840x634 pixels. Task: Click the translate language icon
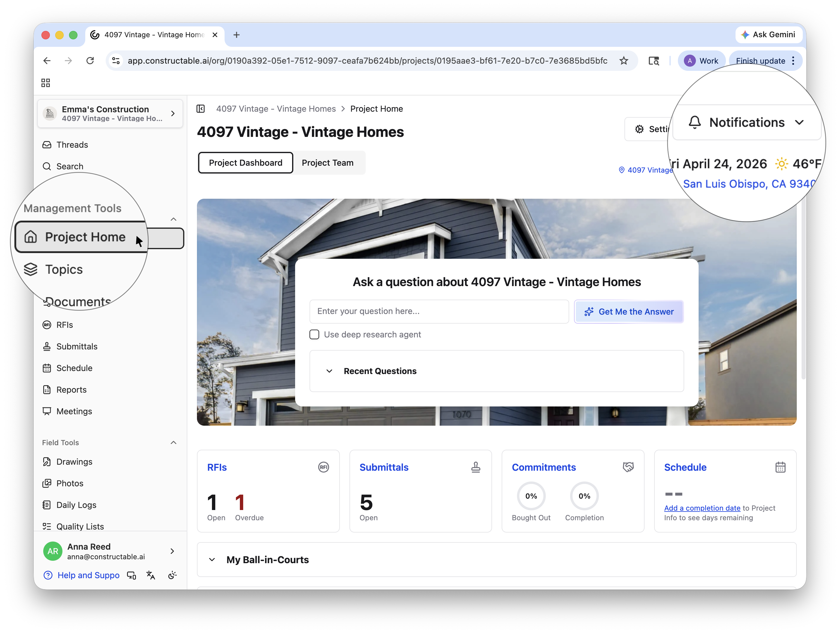click(151, 575)
